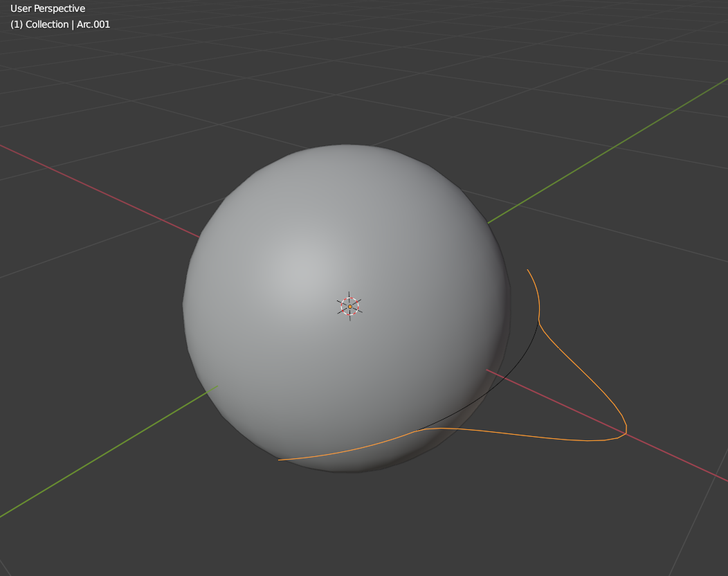Click the "(1) Collection | Arc.001" label
The height and width of the screenshot is (576, 728).
(60, 24)
